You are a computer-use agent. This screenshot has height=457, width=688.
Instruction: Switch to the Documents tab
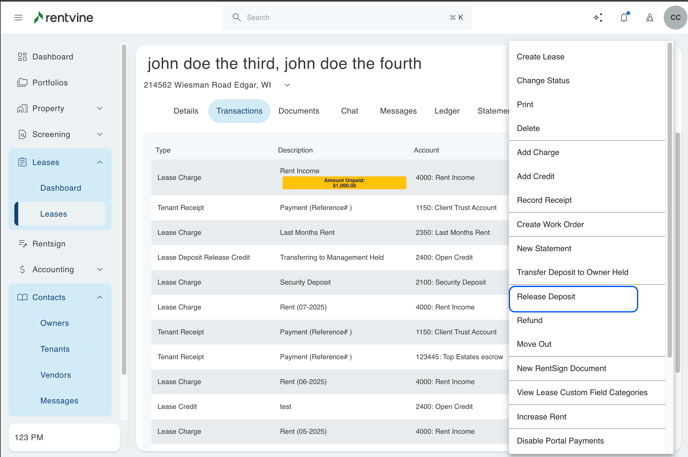tap(298, 111)
